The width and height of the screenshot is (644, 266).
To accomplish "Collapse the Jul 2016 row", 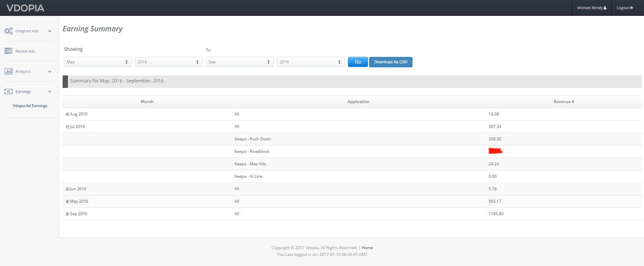I will tap(67, 127).
